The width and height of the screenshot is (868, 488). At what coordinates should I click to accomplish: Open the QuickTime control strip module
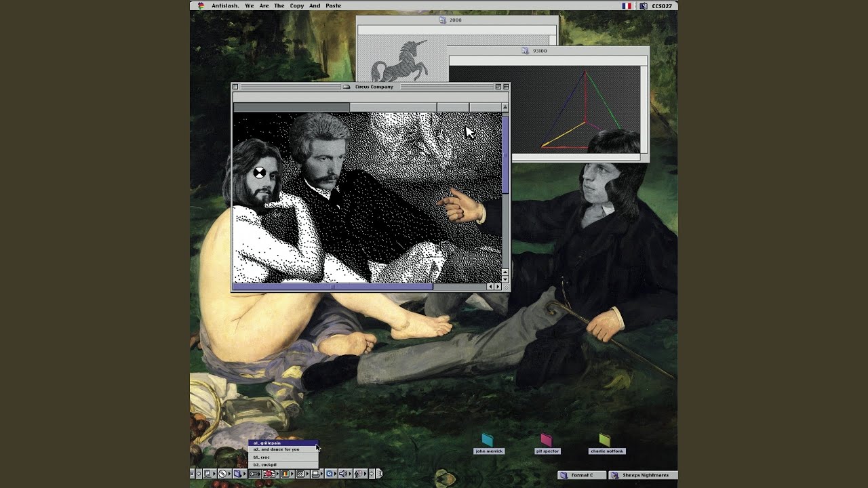[x=329, y=474]
